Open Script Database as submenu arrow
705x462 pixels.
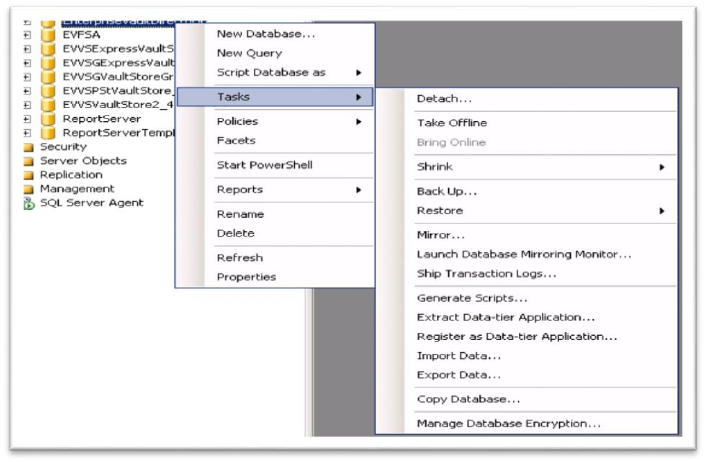point(358,73)
